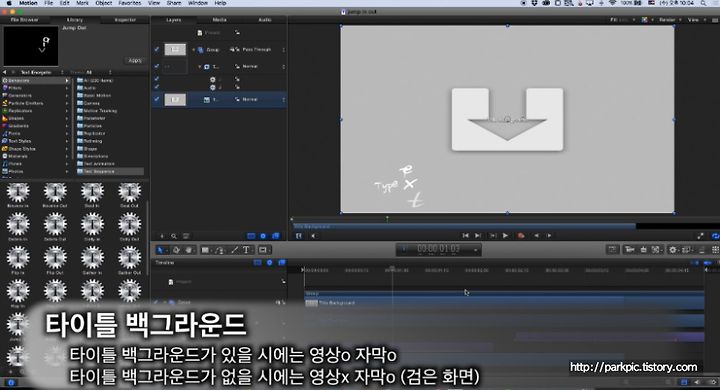
Task: Select the Text tool in toolbar
Action: (246, 250)
